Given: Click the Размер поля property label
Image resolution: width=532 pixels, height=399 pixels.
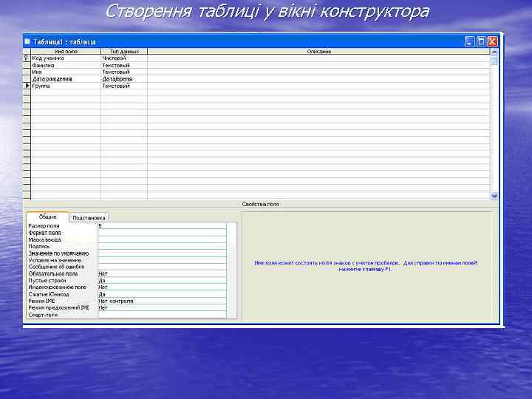Looking at the screenshot, I should click(x=44, y=225).
